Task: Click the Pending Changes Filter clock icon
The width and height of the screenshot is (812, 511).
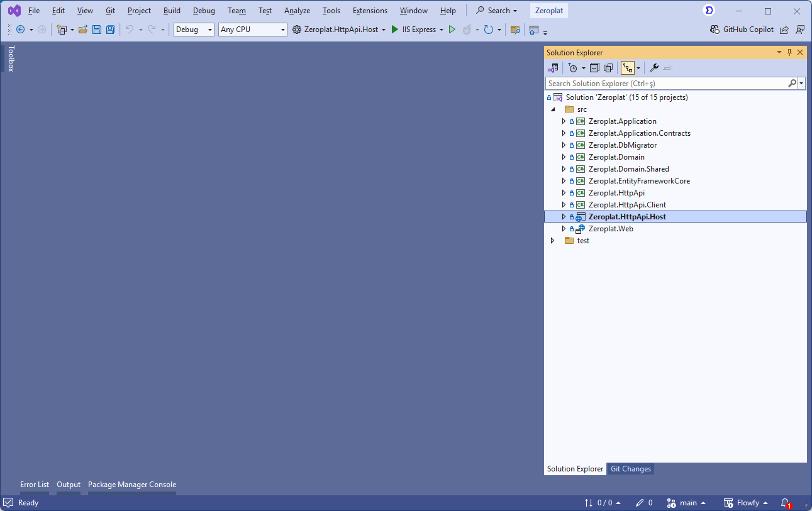Action: click(x=572, y=68)
